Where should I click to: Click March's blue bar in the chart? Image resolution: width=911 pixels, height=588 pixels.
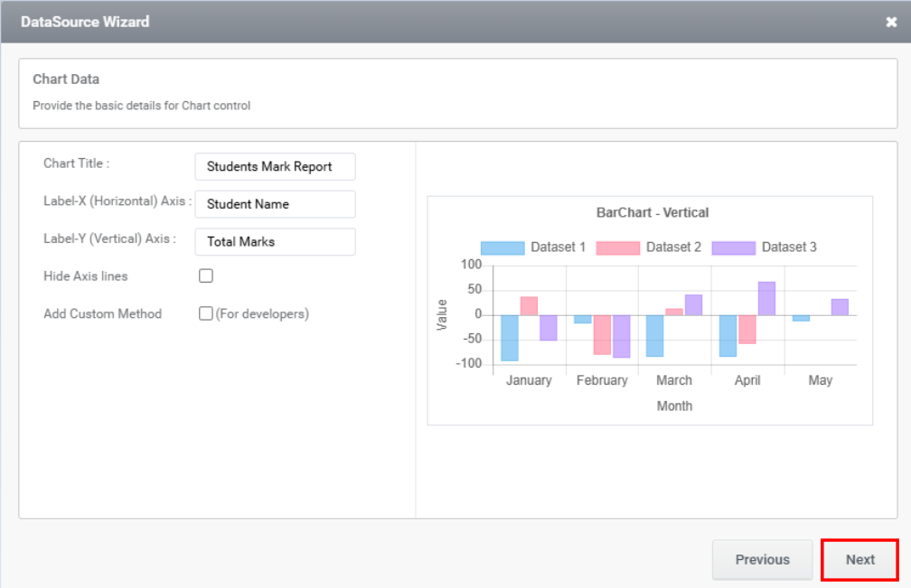[655, 335]
